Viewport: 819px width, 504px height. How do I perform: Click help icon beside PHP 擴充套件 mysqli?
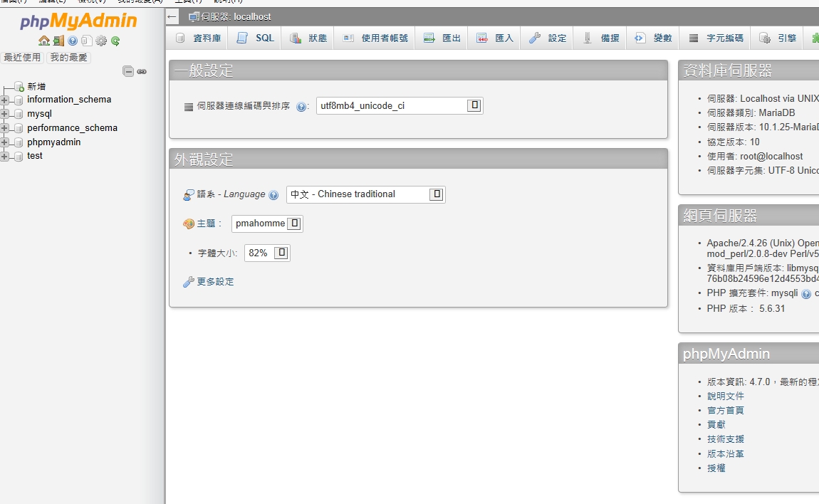click(x=806, y=293)
